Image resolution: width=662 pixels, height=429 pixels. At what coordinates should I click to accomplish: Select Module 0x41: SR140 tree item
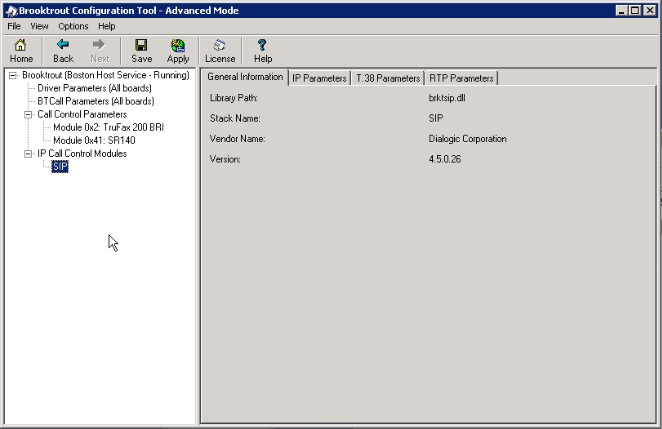(x=94, y=141)
